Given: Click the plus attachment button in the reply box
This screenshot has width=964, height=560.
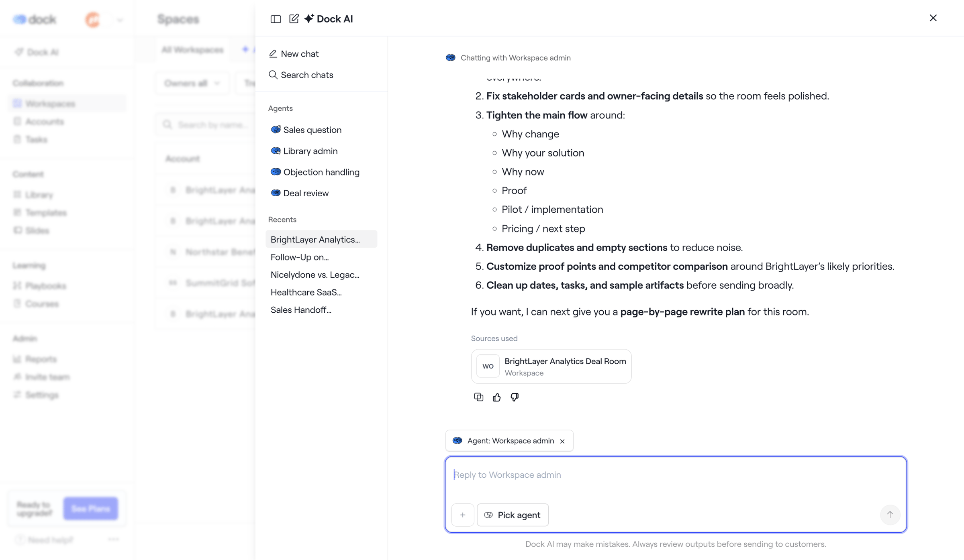Looking at the screenshot, I should pos(463,515).
